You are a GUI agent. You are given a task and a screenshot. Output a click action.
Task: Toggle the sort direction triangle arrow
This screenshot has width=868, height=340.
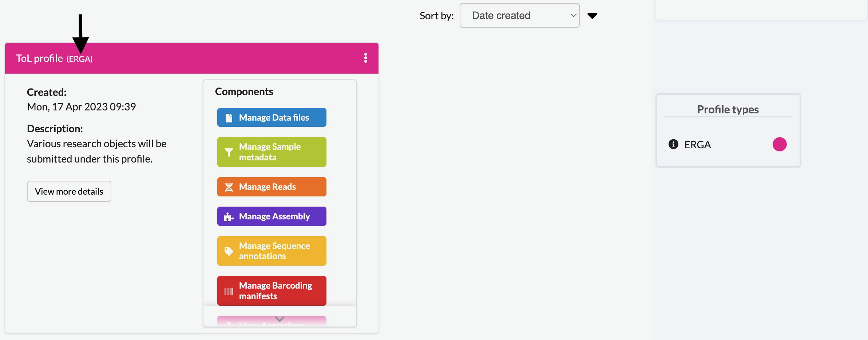(592, 16)
